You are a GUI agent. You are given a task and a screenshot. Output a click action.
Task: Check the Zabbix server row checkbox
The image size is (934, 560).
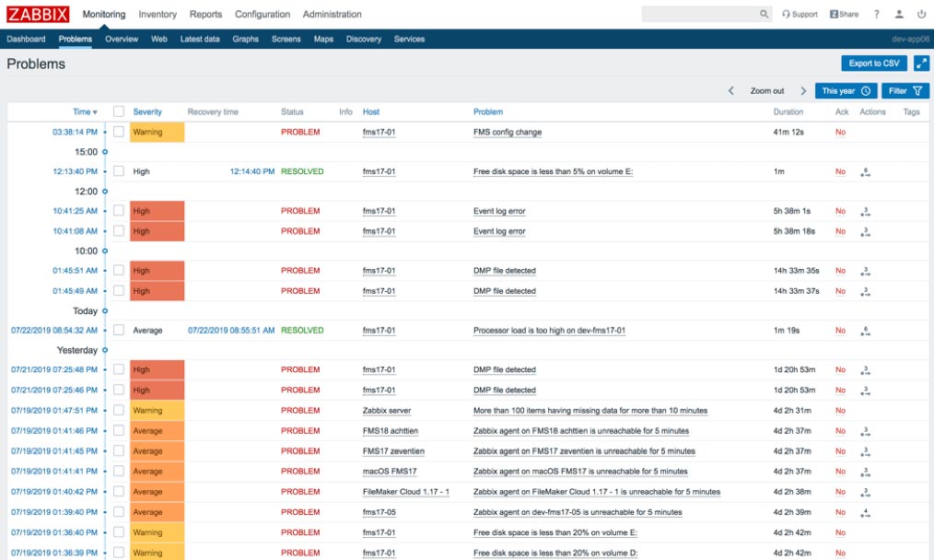coord(119,410)
